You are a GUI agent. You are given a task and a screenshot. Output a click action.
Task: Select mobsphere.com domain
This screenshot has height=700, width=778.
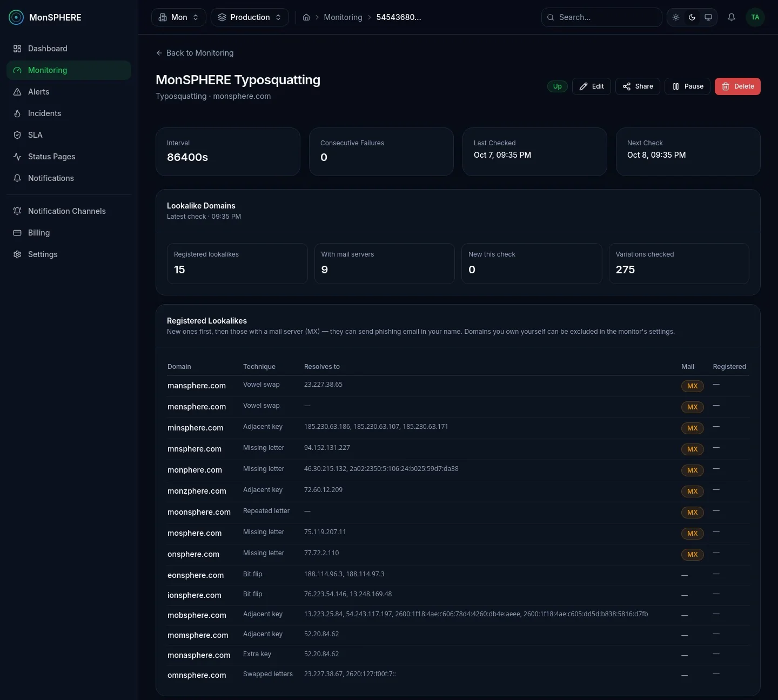pyautogui.click(x=197, y=615)
